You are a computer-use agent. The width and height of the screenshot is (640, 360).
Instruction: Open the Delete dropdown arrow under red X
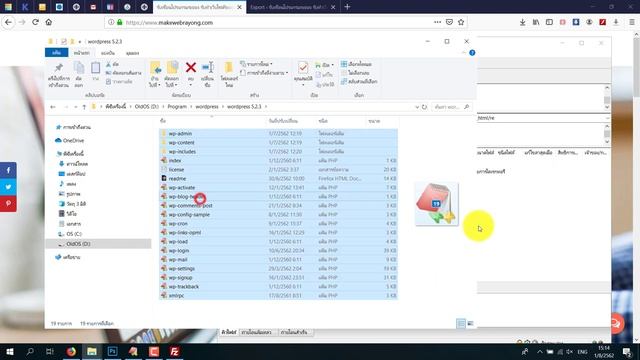191,84
